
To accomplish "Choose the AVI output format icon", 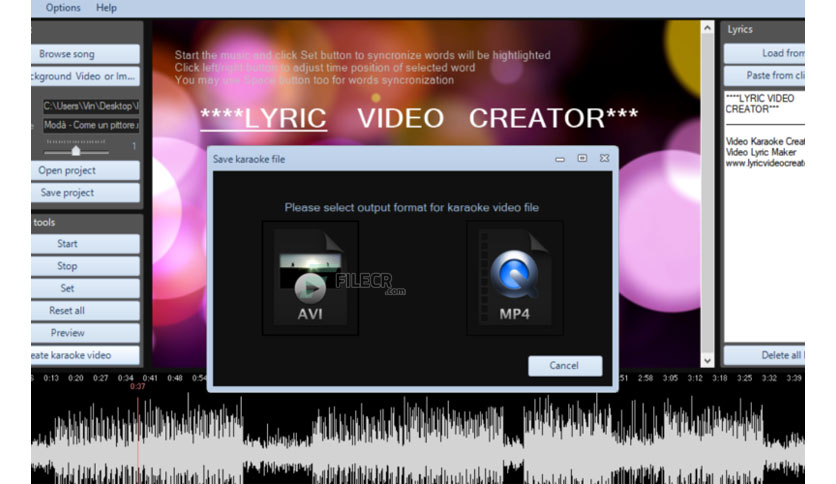I will coord(310,278).
